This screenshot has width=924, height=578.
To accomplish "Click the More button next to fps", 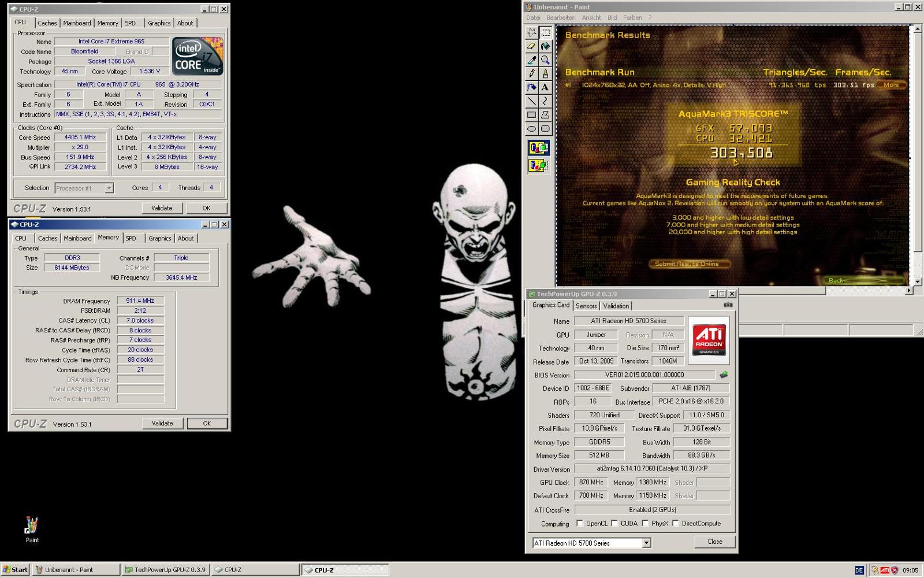I will [x=891, y=85].
